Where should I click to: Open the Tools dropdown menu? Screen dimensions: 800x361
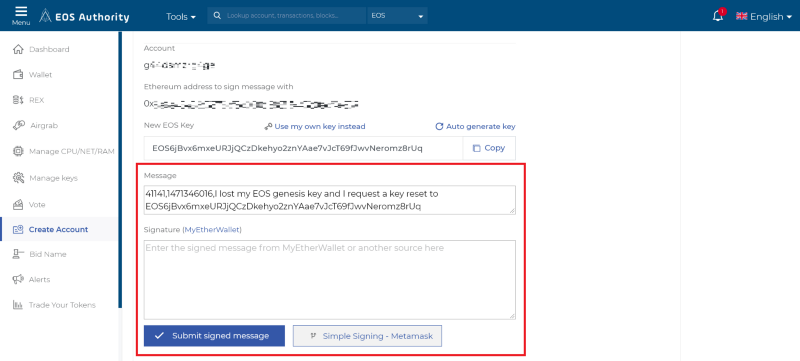pos(181,17)
